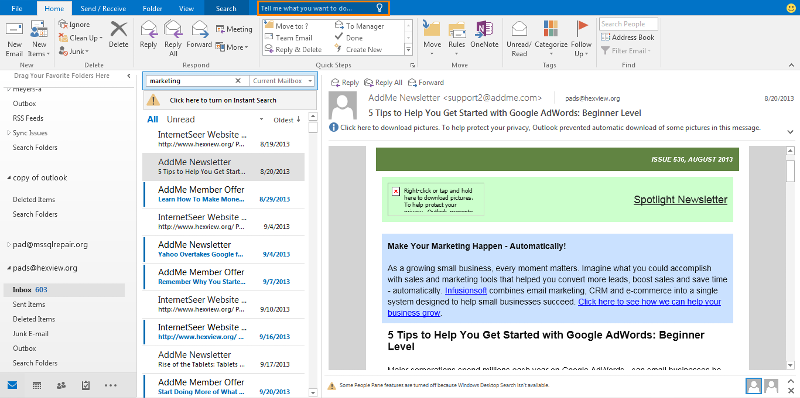800x398 pixels.
Task: Open the Rules menu
Action: [x=457, y=38]
